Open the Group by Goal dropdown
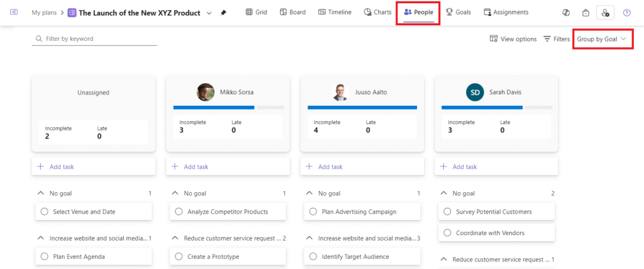The width and height of the screenshot is (644, 269). click(602, 39)
